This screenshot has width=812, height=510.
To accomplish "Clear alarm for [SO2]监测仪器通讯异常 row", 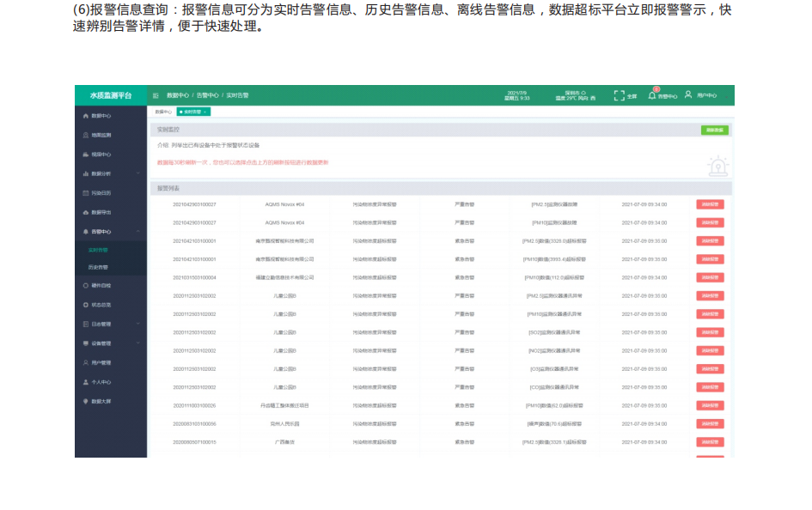I will pyautogui.click(x=710, y=332).
